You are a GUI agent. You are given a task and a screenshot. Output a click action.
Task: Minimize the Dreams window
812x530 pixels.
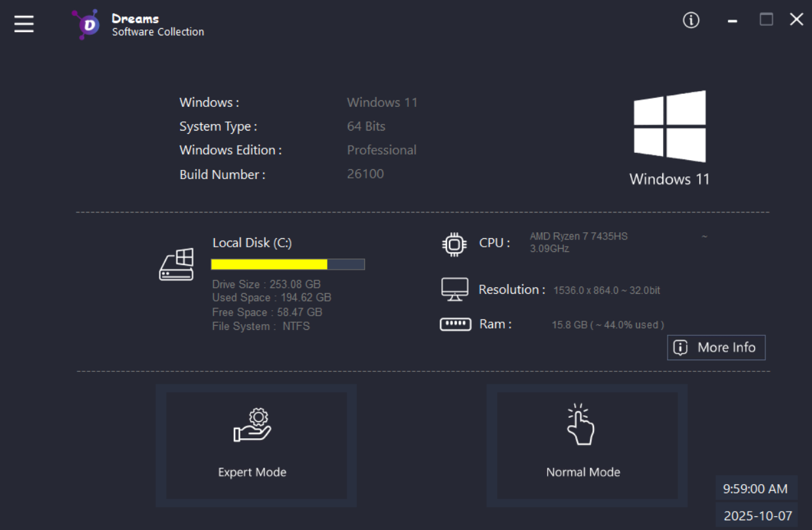[x=733, y=22]
